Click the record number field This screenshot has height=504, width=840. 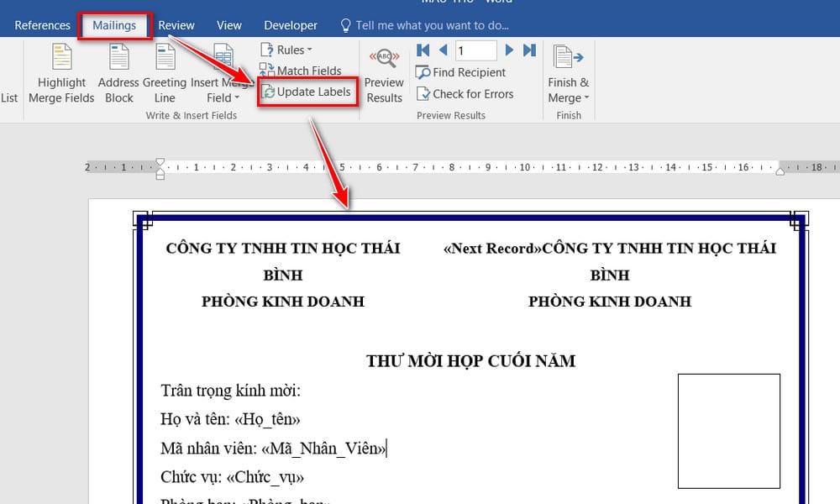[x=475, y=50]
